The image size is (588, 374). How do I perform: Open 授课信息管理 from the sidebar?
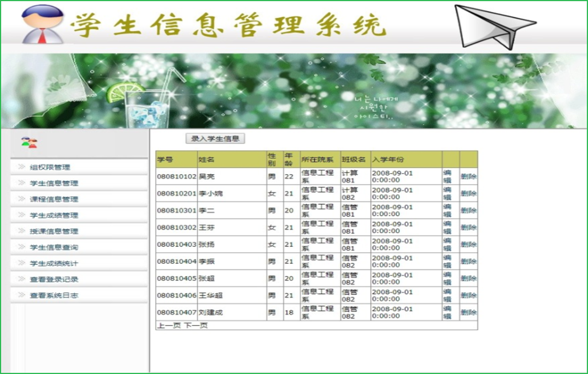(x=54, y=231)
